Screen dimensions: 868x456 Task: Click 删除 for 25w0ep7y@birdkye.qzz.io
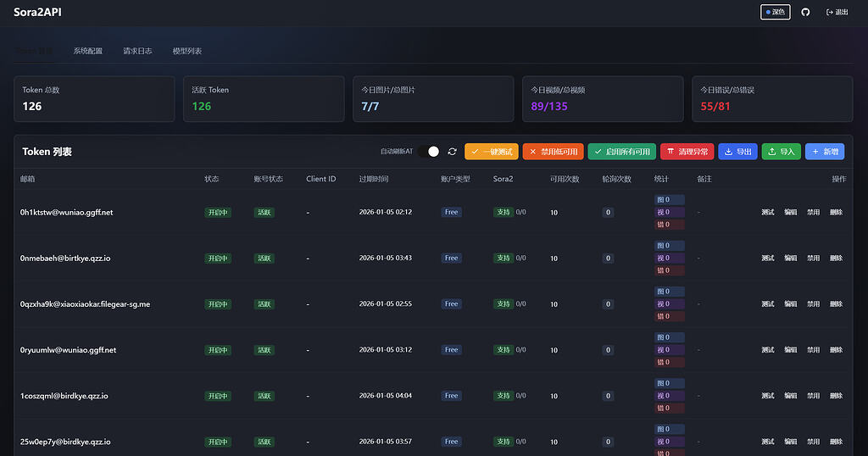[836, 442]
